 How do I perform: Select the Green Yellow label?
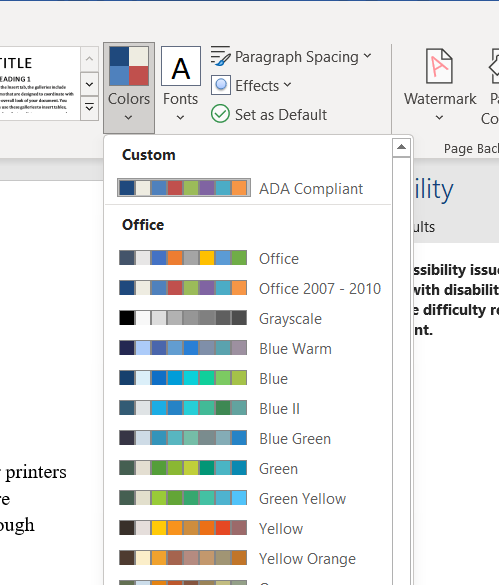[x=302, y=499]
